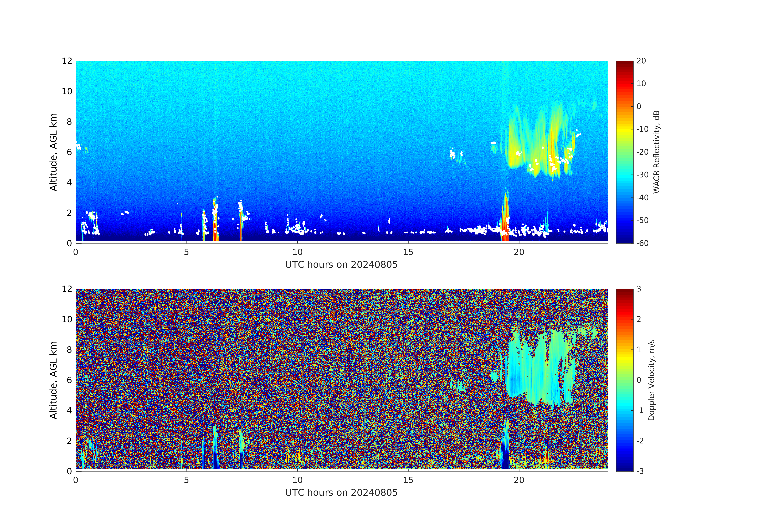This screenshot has width=775, height=532.
Task: Click the 12 km tick label on the upper y-axis
Action: (x=67, y=61)
